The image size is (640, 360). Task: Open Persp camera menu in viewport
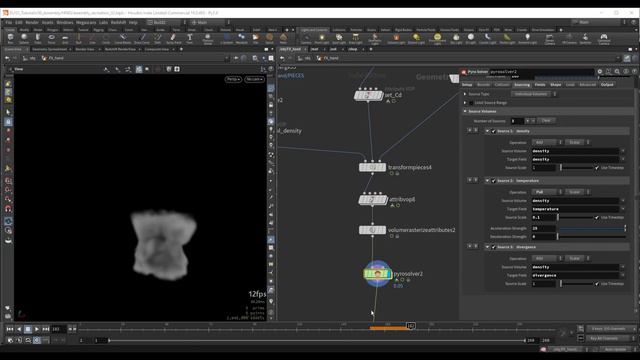pos(233,79)
